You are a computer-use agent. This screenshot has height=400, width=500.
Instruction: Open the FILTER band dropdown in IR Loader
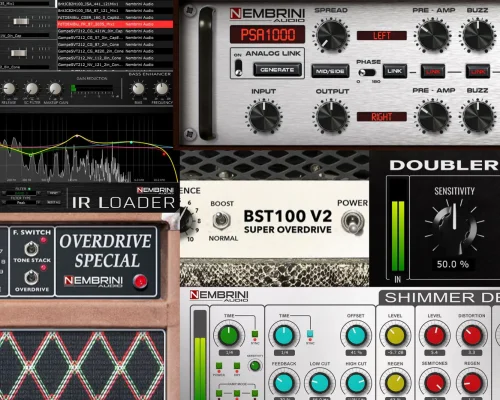[21, 193]
